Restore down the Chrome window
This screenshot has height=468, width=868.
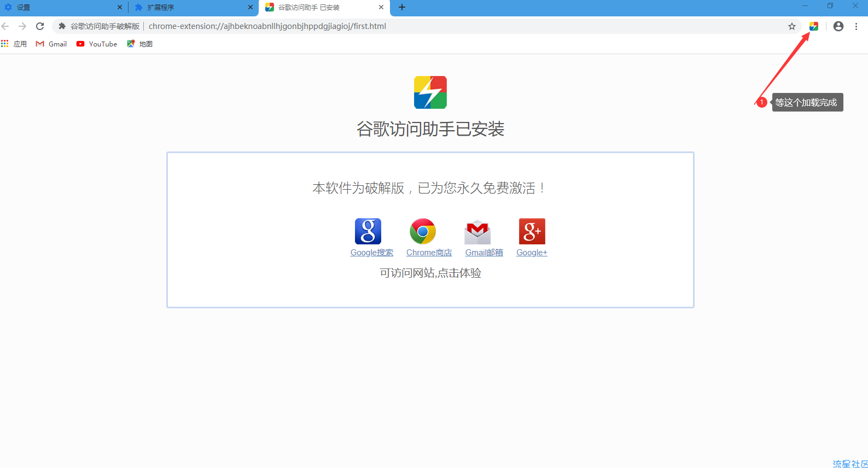pos(830,6)
